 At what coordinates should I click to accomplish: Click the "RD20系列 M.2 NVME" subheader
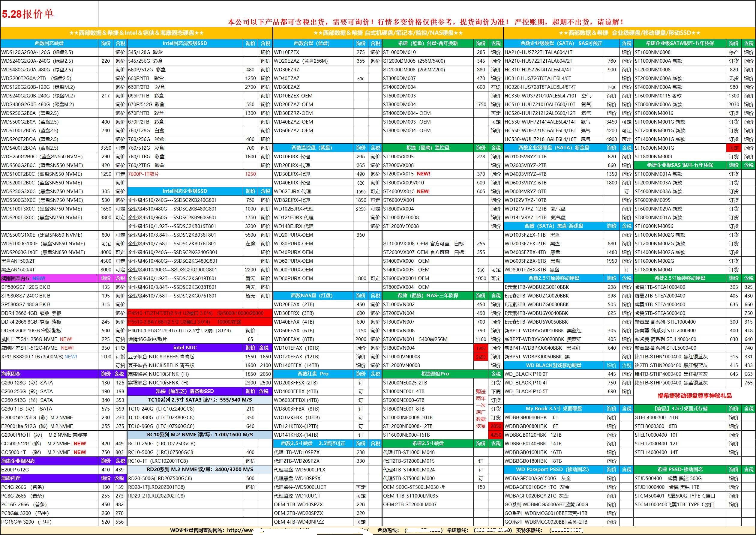coord(200,469)
